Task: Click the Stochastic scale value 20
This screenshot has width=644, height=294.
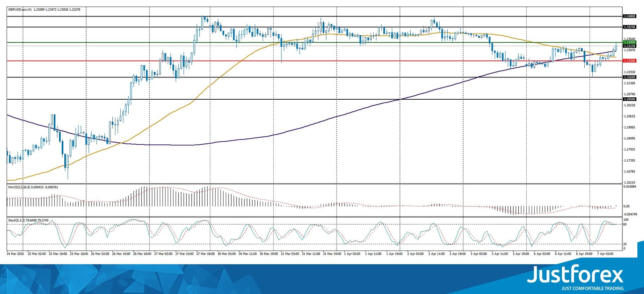Action: pos(625,244)
